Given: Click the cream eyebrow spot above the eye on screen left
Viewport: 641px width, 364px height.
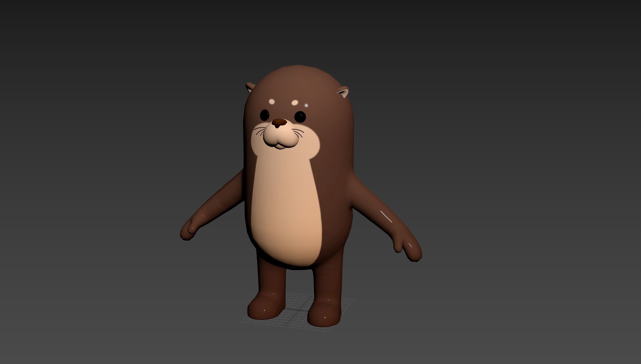Looking at the screenshot, I should point(272,102).
